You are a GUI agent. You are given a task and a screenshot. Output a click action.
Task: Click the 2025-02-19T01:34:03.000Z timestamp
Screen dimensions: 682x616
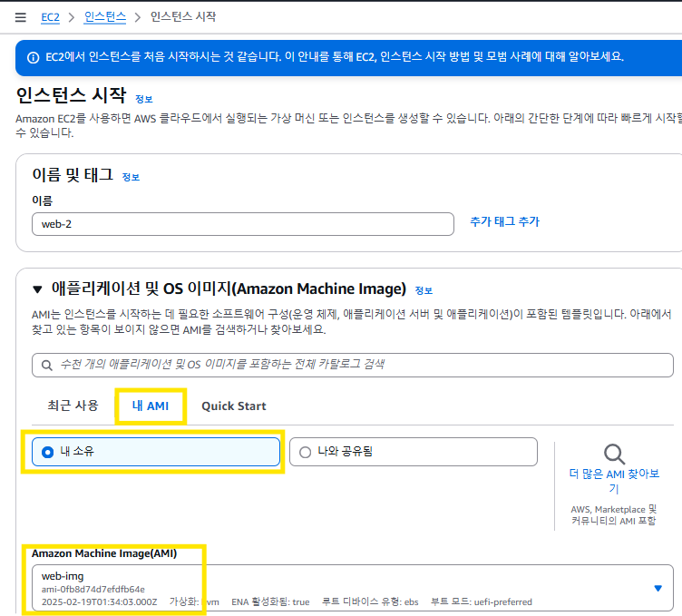99,601
